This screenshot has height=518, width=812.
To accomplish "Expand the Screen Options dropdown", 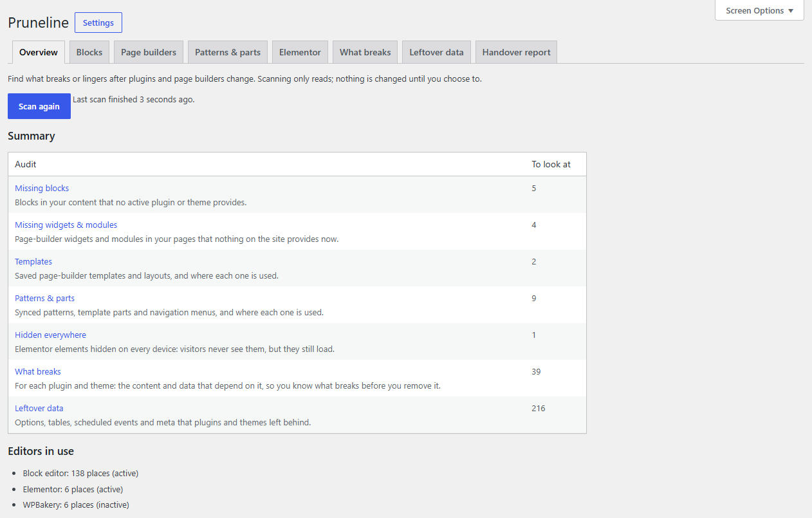I will pyautogui.click(x=759, y=10).
